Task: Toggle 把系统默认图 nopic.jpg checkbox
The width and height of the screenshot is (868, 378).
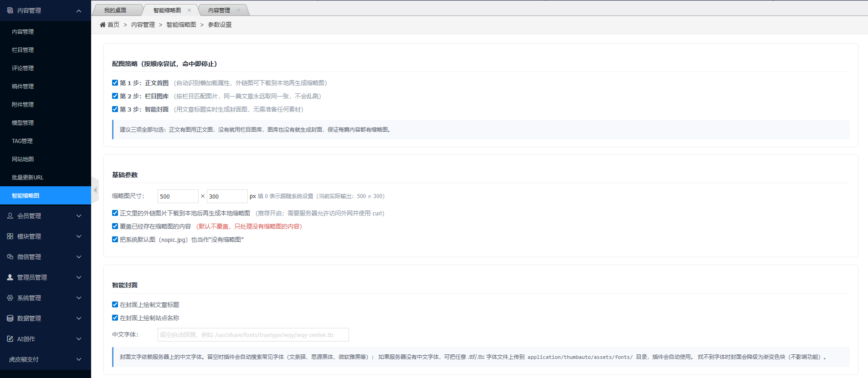Action: pyautogui.click(x=115, y=240)
